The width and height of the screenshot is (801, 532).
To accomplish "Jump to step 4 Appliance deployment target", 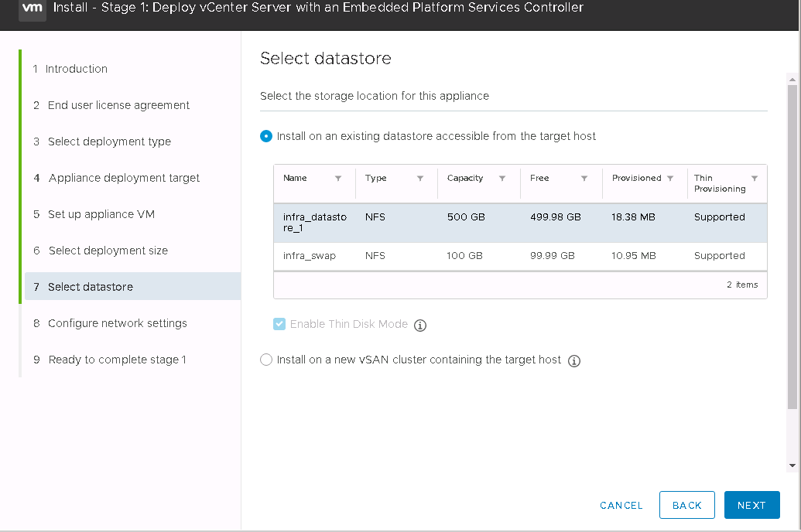I will [124, 178].
